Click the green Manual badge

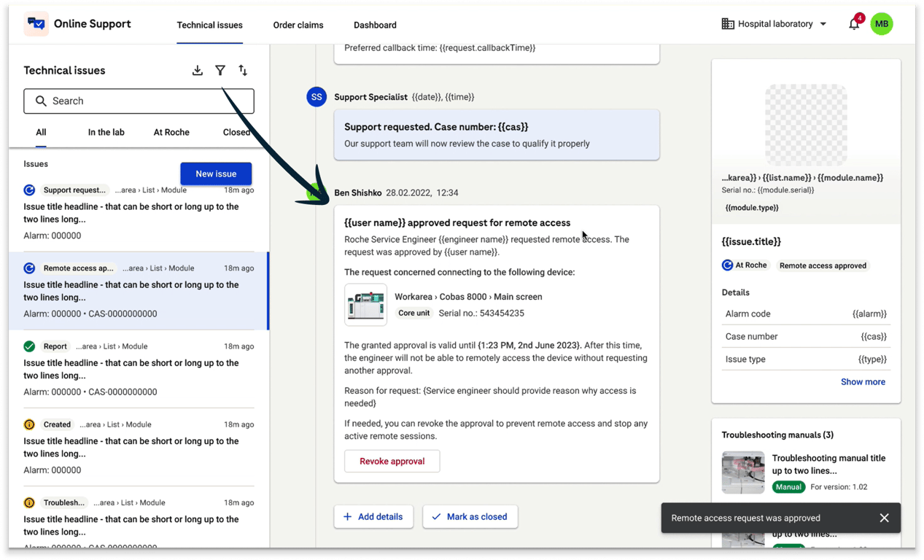788,487
